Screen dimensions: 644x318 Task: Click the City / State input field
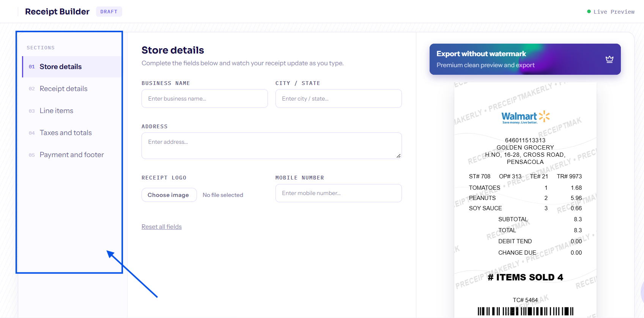[339, 99]
